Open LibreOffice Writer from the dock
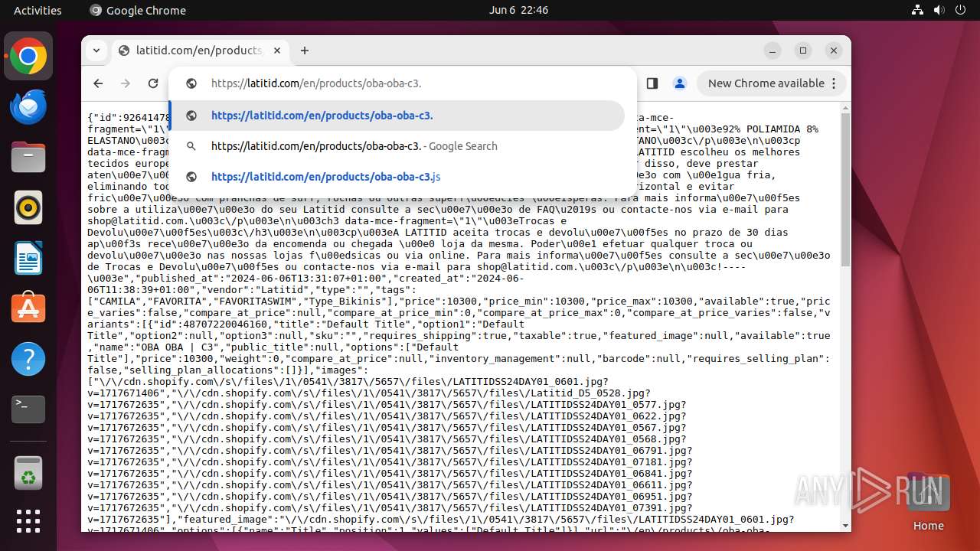Screen dimensions: 980x551 click(x=28, y=258)
